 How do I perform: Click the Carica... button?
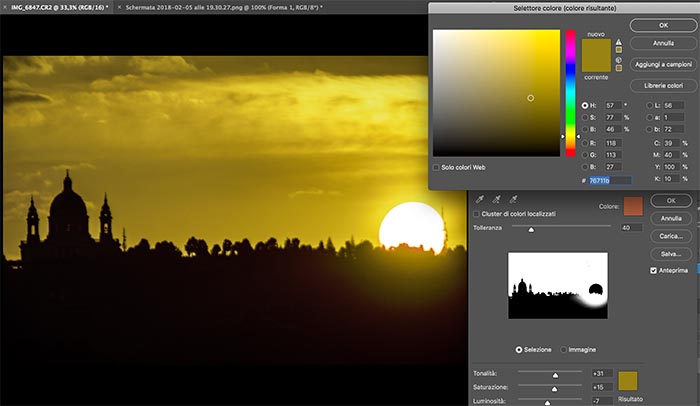[671, 236]
